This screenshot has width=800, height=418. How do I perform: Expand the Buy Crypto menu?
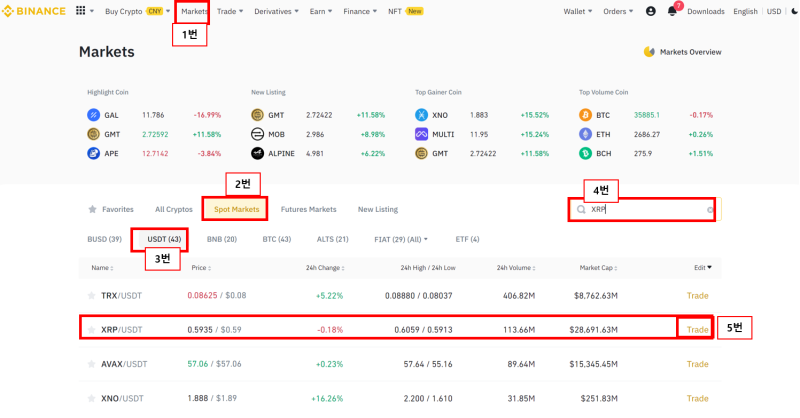click(x=137, y=11)
